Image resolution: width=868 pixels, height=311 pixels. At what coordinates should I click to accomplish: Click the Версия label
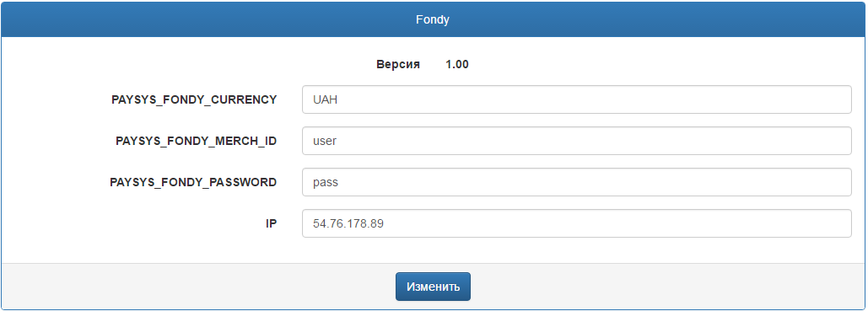pos(398,64)
